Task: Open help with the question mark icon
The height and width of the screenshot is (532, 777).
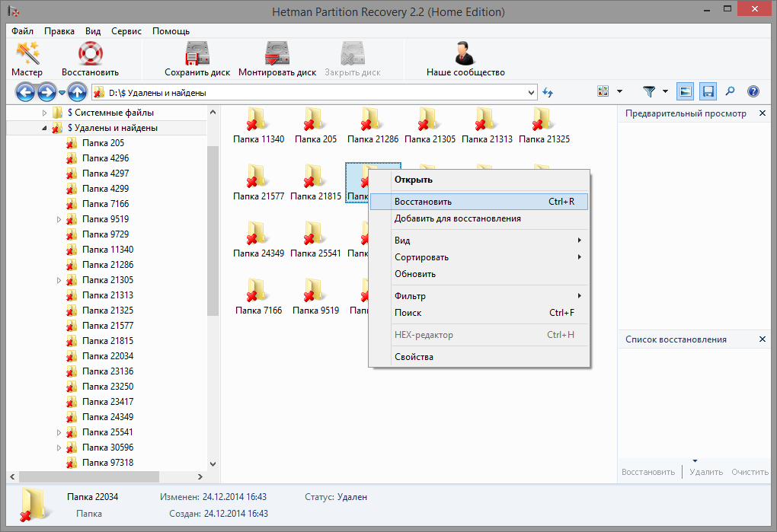Action: pos(753,91)
